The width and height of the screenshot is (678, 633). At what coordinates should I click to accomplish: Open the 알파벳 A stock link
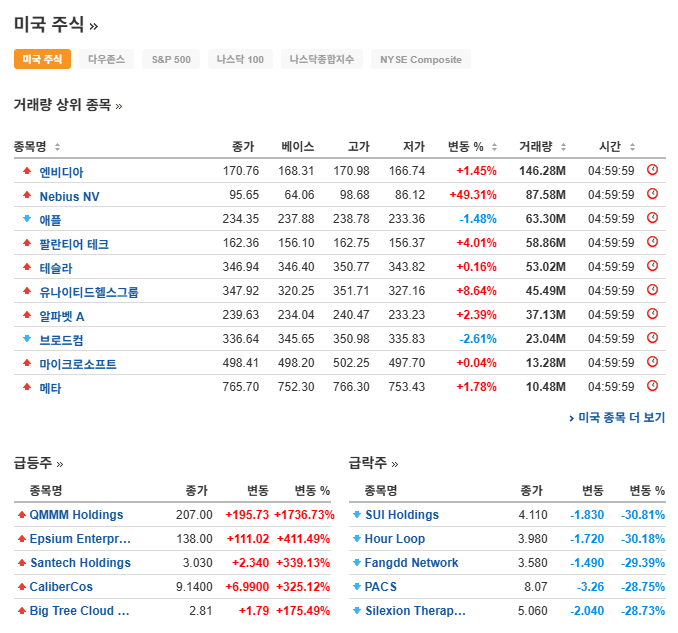(x=62, y=316)
